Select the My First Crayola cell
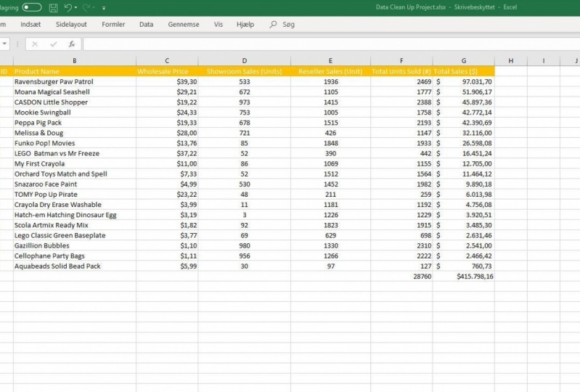The image size is (580, 392). click(x=75, y=164)
